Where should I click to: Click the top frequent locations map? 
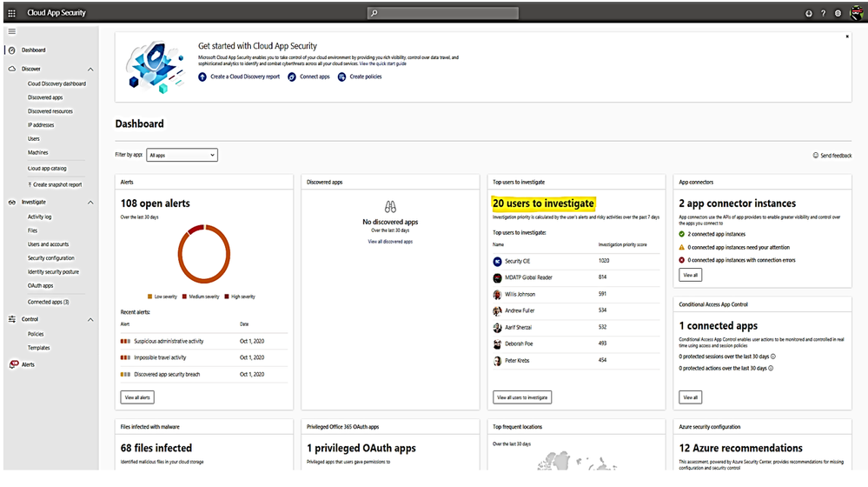[577, 460]
